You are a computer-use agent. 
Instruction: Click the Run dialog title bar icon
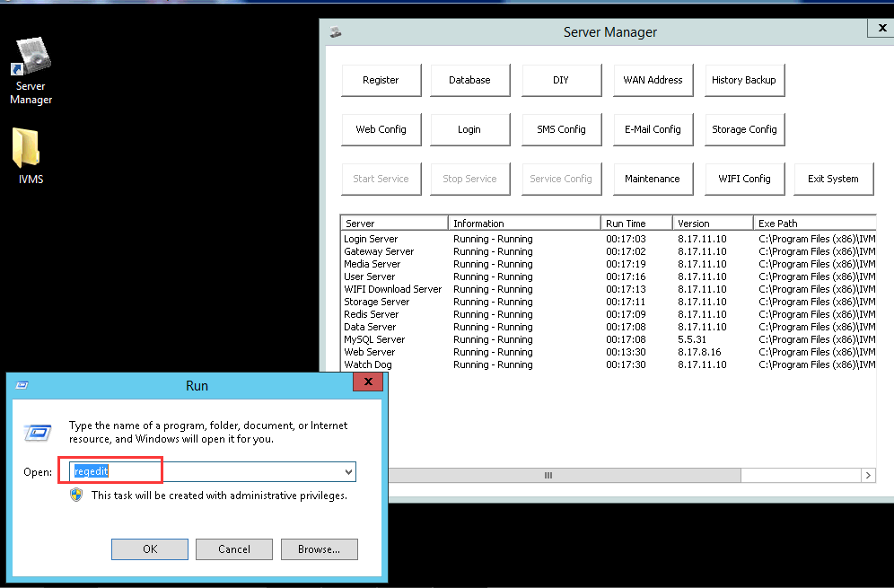(x=22, y=385)
